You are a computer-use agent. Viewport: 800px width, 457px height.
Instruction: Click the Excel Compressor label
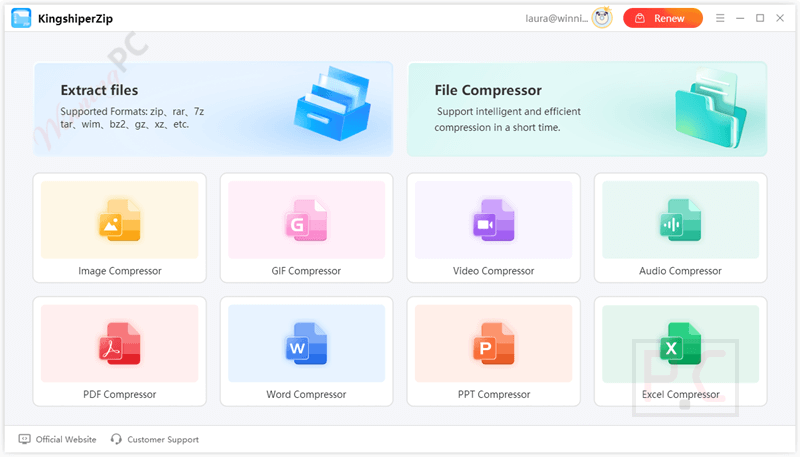coord(680,394)
